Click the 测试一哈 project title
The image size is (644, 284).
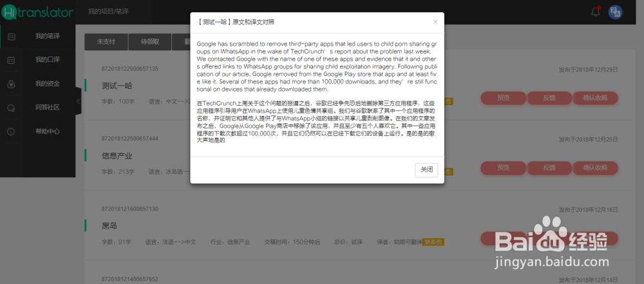point(117,86)
